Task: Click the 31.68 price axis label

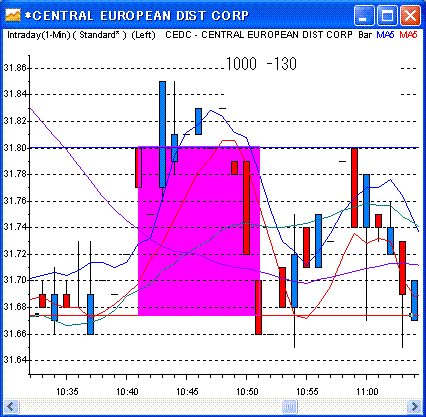Action: (x=15, y=307)
